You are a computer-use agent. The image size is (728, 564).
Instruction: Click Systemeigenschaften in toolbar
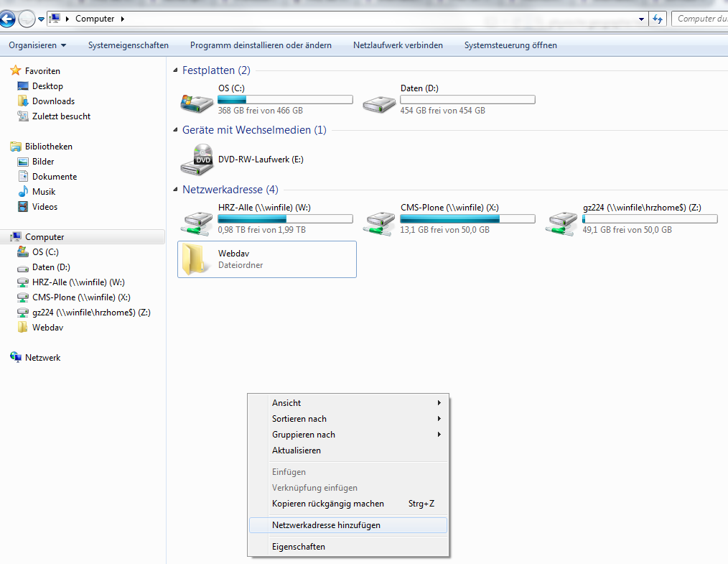[128, 45]
